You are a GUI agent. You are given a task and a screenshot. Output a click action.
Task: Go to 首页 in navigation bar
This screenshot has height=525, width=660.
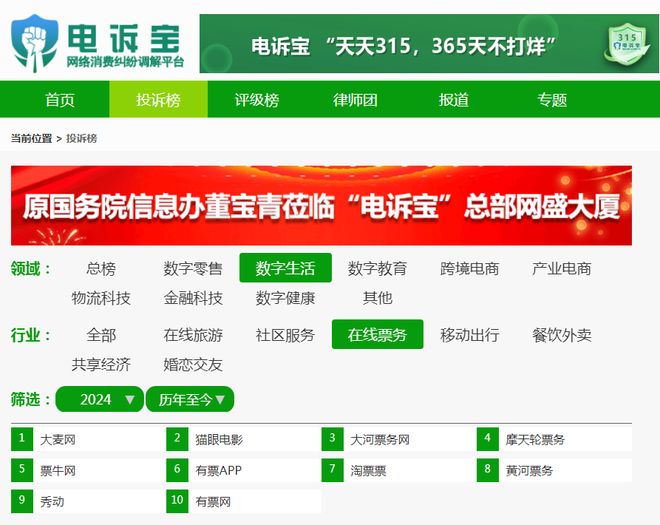(x=60, y=100)
